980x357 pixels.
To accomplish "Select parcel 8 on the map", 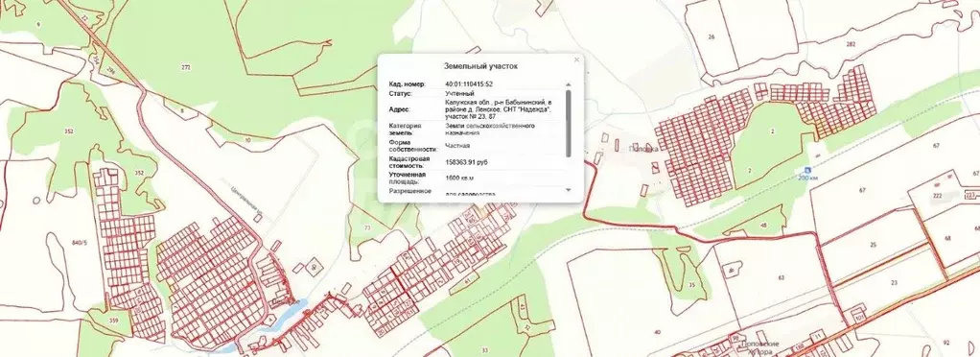I will click(x=183, y=110).
